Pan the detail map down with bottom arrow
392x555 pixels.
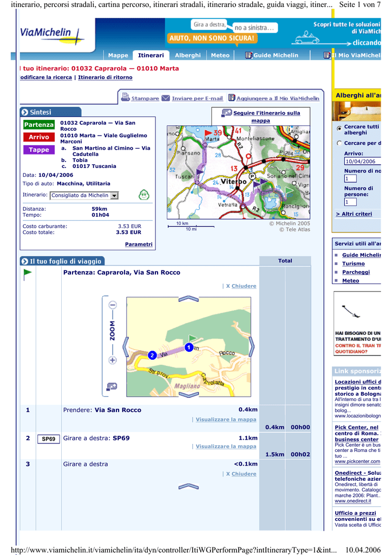189,395
